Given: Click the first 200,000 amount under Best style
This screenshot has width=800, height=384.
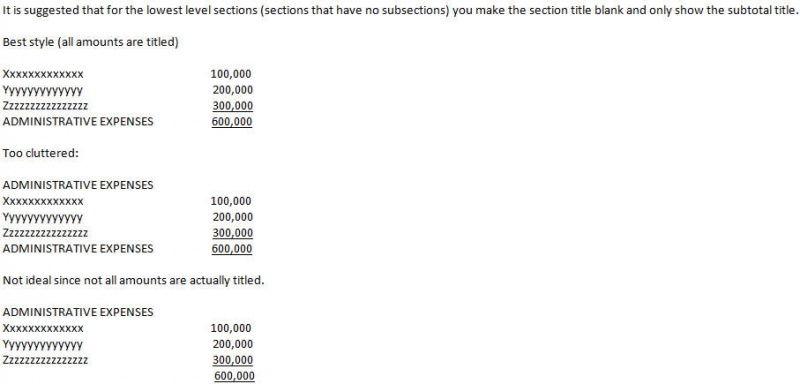Looking at the screenshot, I should [x=233, y=90].
